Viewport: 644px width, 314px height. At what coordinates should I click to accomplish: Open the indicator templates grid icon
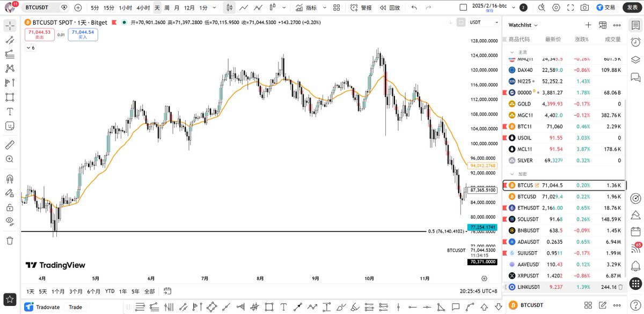(336, 8)
